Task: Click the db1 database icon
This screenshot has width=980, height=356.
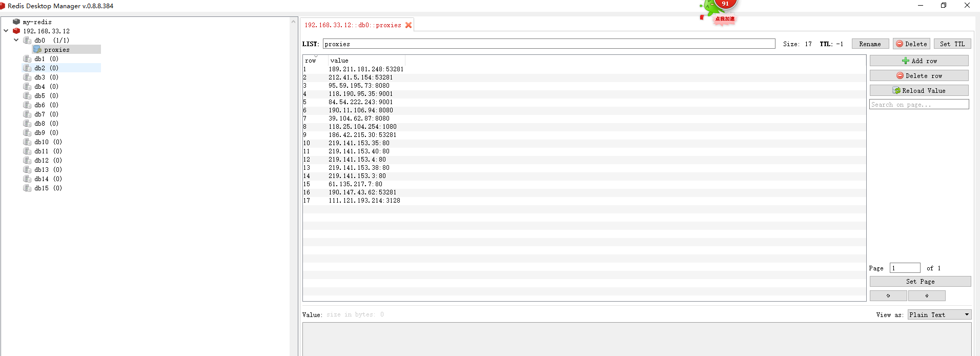Action: (x=27, y=58)
